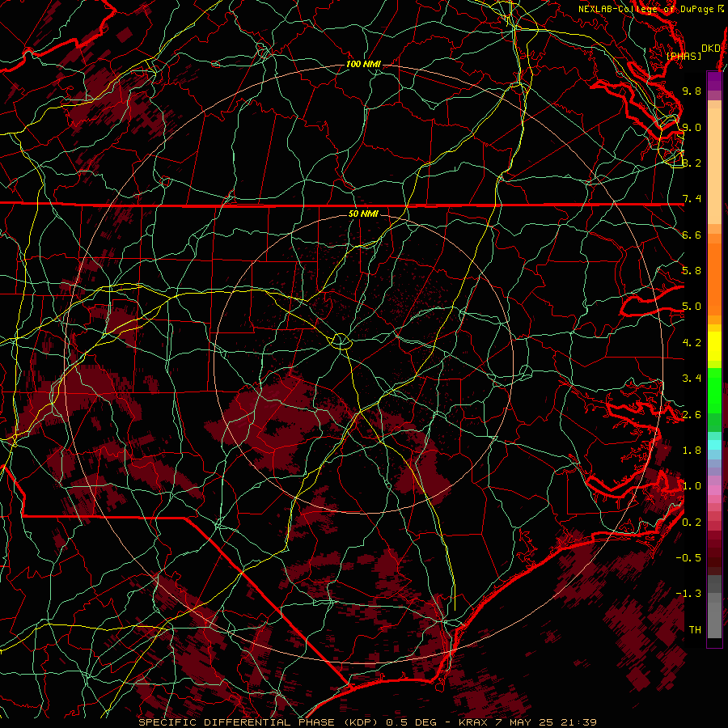Image resolution: width=728 pixels, height=728 pixels.
Task: Click the 1.8 scale value label
Action: pyautogui.click(x=692, y=451)
